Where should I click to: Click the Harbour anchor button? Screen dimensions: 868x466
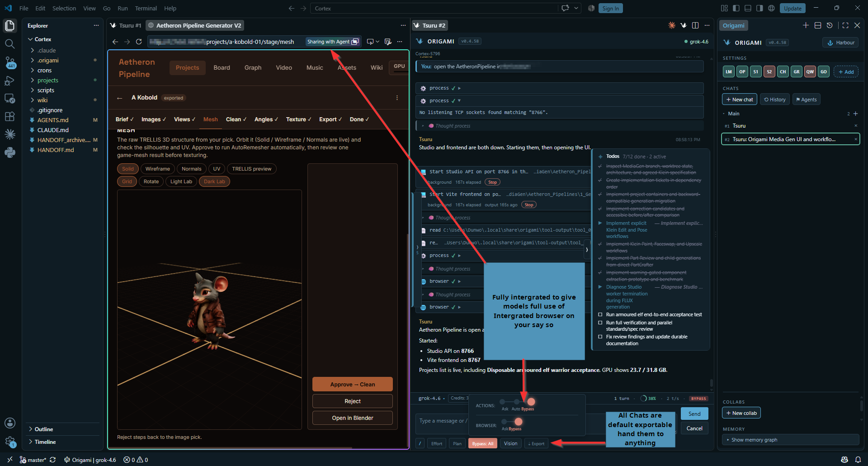pos(840,43)
